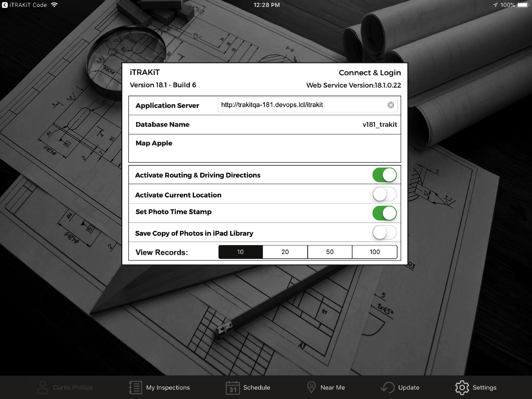Tap the location services arrow icon
The width and height of the screenshot is (532, 399).
[495, 5]
